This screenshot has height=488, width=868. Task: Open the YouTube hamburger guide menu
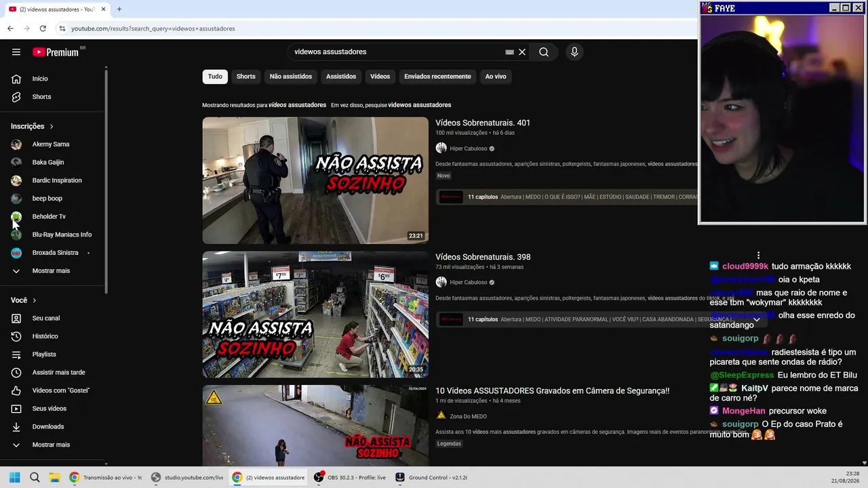pos(16,52)
